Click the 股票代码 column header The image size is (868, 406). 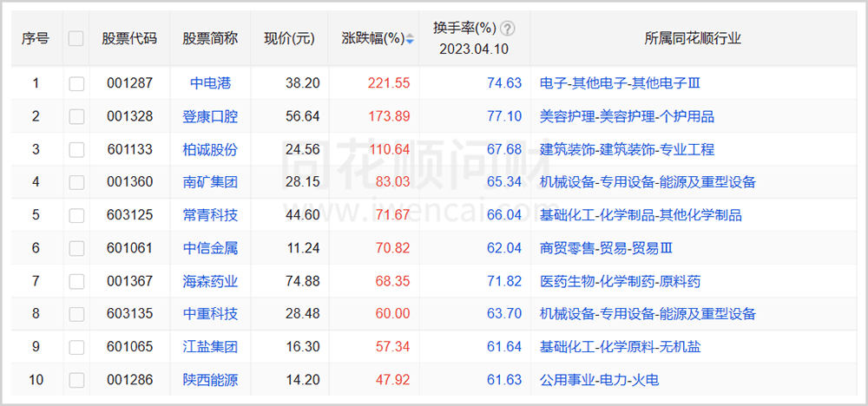129,39
